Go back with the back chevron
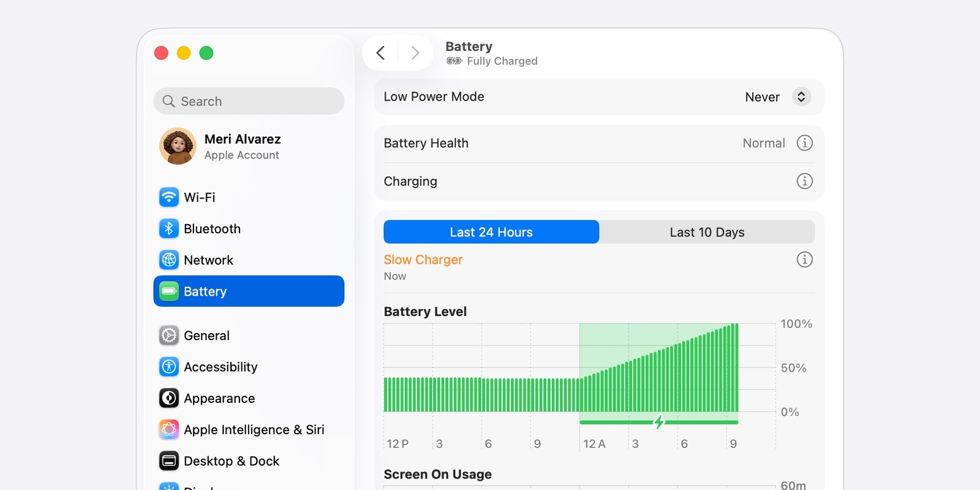Screen dimensions: 980x490 coord(380,53)
